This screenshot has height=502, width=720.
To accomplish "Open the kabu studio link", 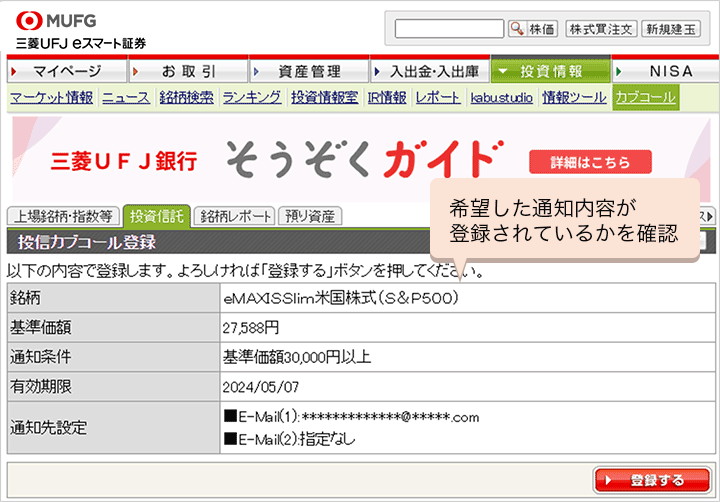I will pos(501,97).
